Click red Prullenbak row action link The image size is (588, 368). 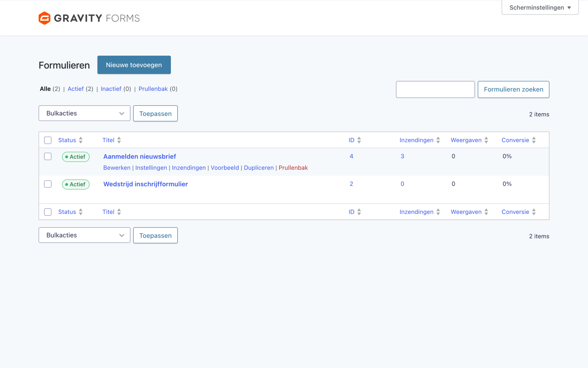click(x=293, y=168)
